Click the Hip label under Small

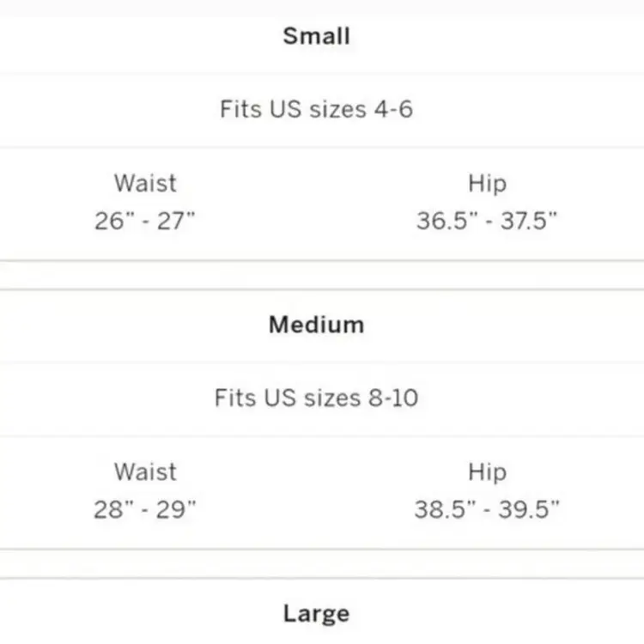tap(487, 183)
